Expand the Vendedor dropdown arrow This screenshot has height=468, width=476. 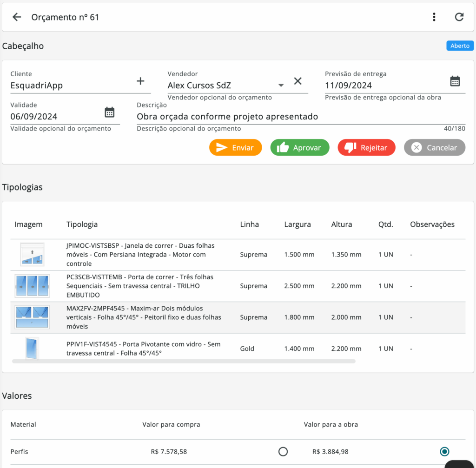pos(281,86)
